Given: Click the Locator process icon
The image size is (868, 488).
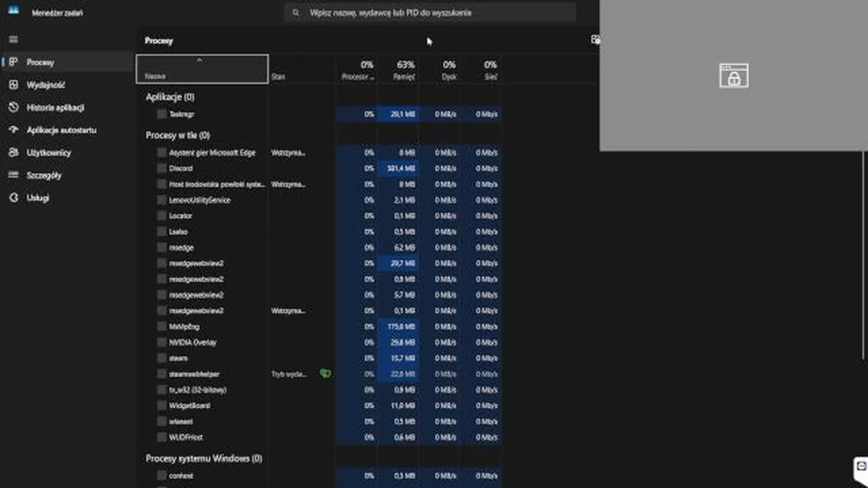Looking at the screenshot, I should (x=161, y=216).
